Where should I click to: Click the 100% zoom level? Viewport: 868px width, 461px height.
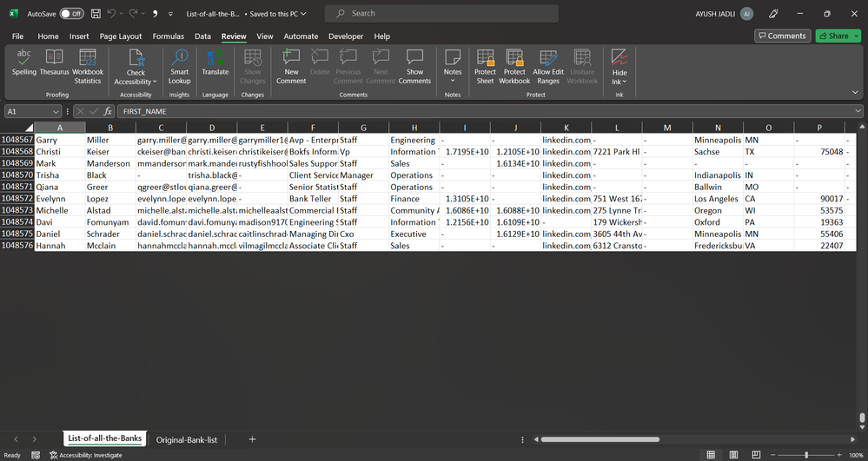856,455
